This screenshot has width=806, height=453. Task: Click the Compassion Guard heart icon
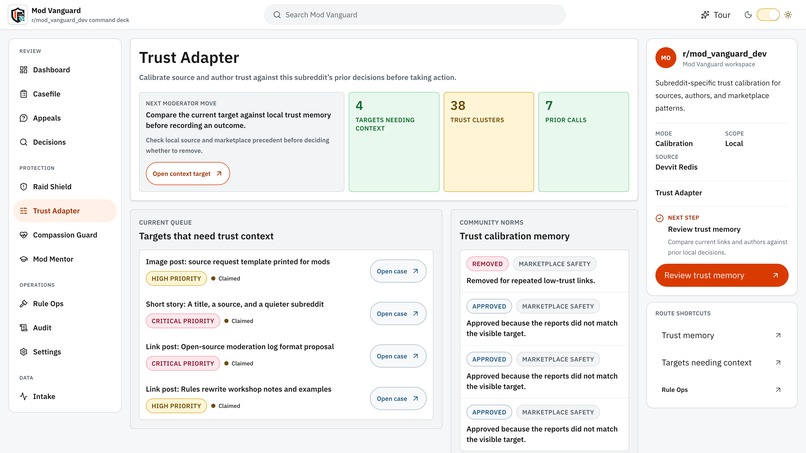(24, 235)
